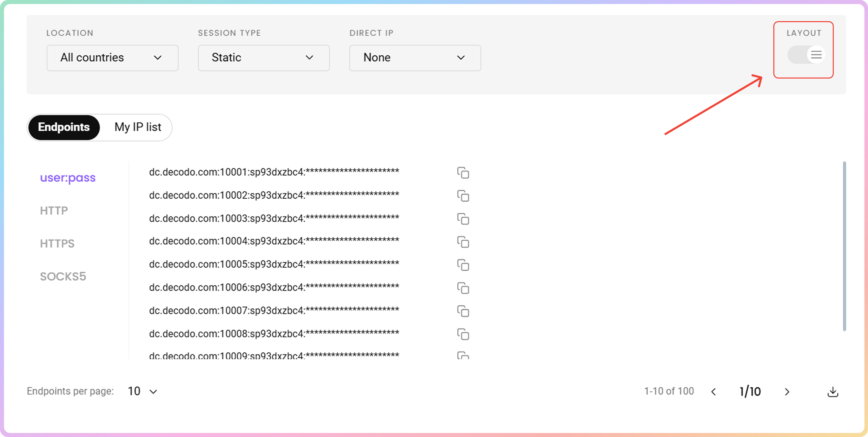868x437 pixels.
Task: Copy the port 10005 endpoint
Action: (463, 265)
